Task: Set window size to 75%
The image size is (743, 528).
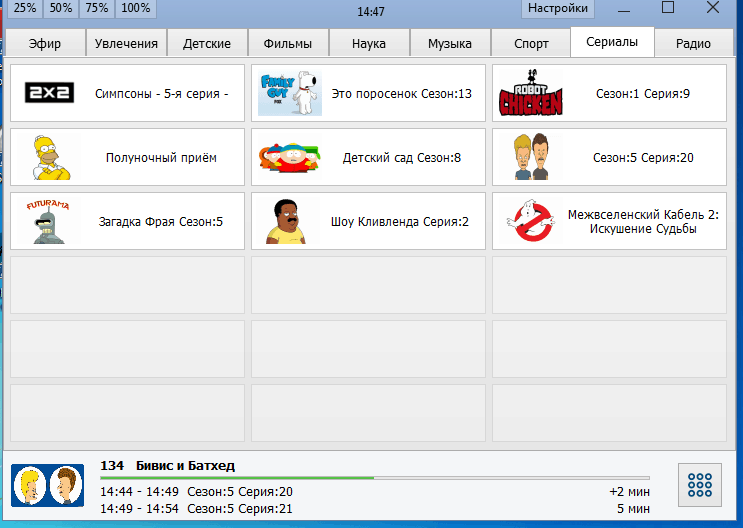Action: [97, 8]
